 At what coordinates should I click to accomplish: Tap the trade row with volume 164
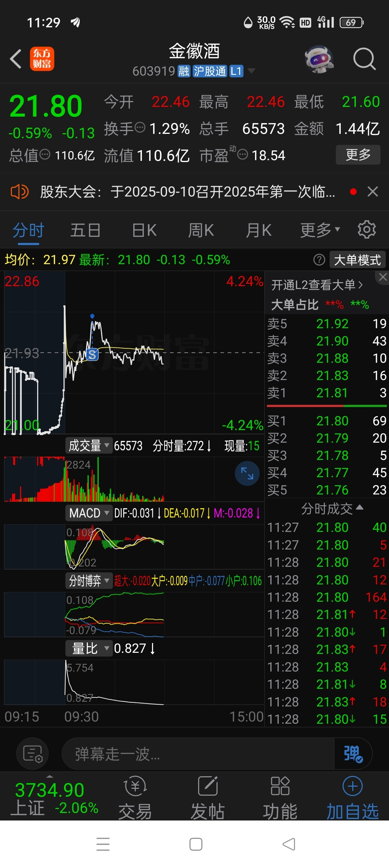(x=327, y=597)
